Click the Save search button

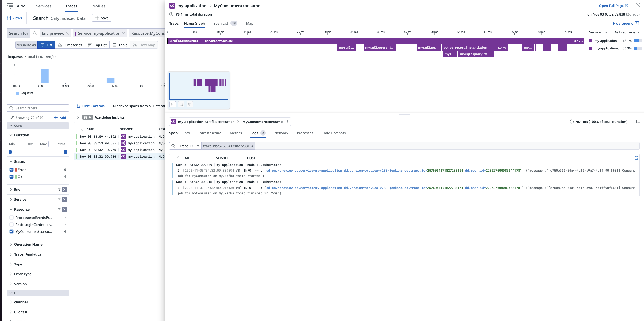pyautogui.click(x=102, y=18)
